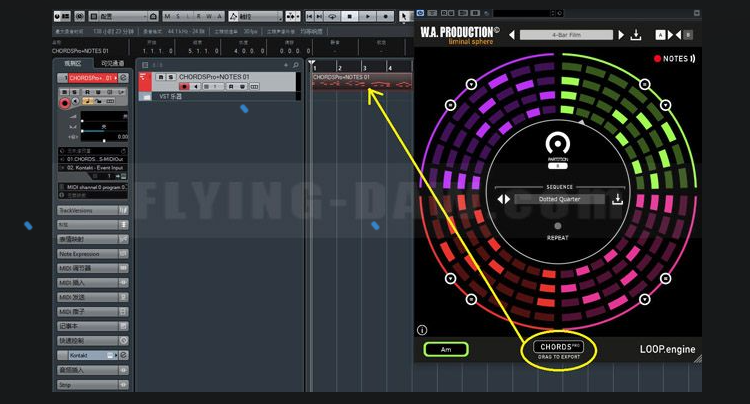
Task: Switch to the Visibility tab
Action: (112, 63)
